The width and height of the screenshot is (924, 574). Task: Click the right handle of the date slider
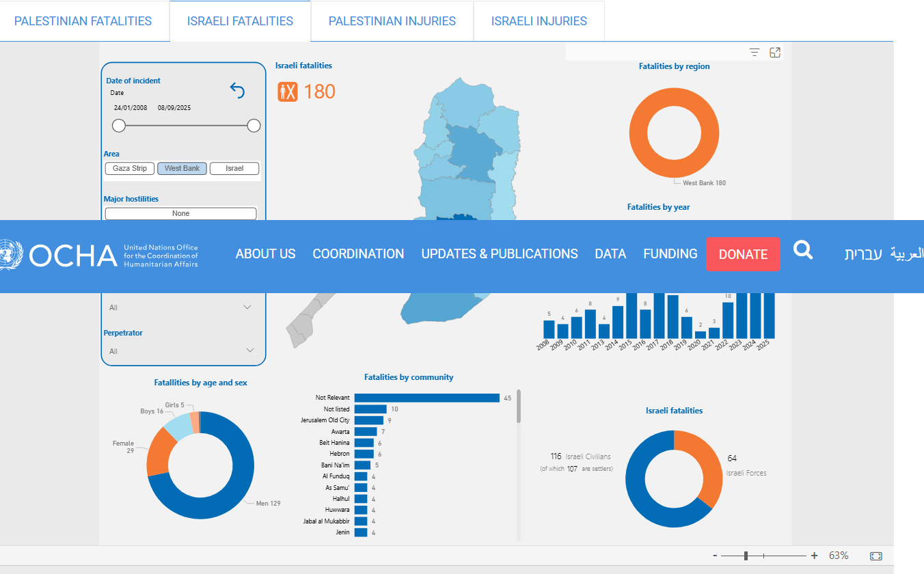[x=254, y=126]
